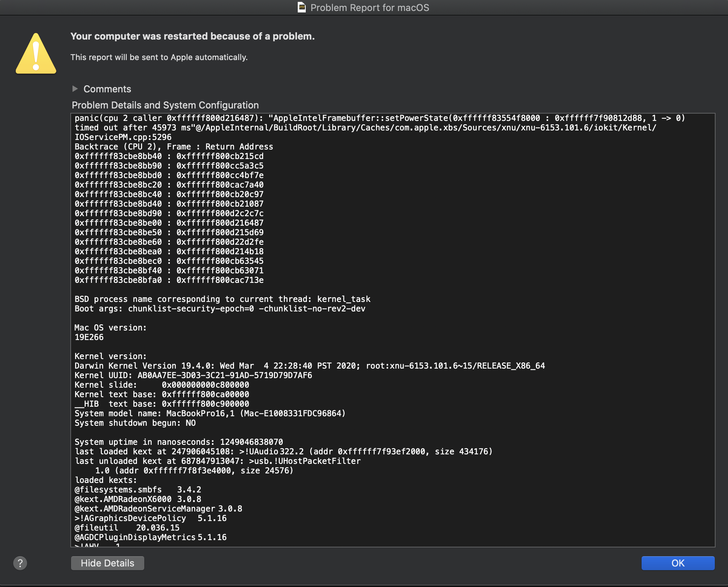728x587 pixels.
Task: Click the Problem Details and System Configuration label
Action: point(165,105)
